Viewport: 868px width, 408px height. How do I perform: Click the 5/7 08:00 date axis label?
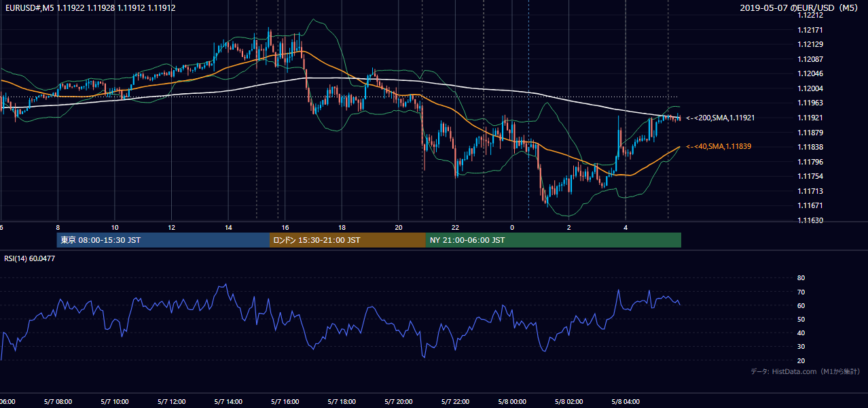tap(58, 402)
